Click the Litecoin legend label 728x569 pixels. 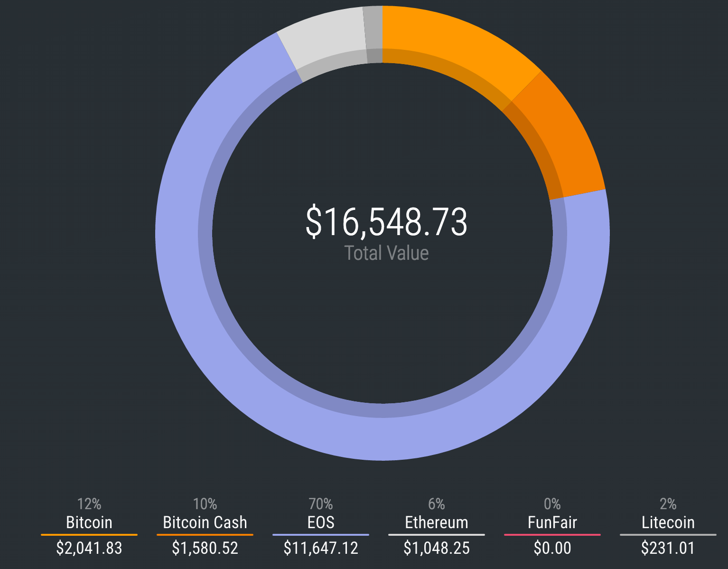tap(668, 522)
